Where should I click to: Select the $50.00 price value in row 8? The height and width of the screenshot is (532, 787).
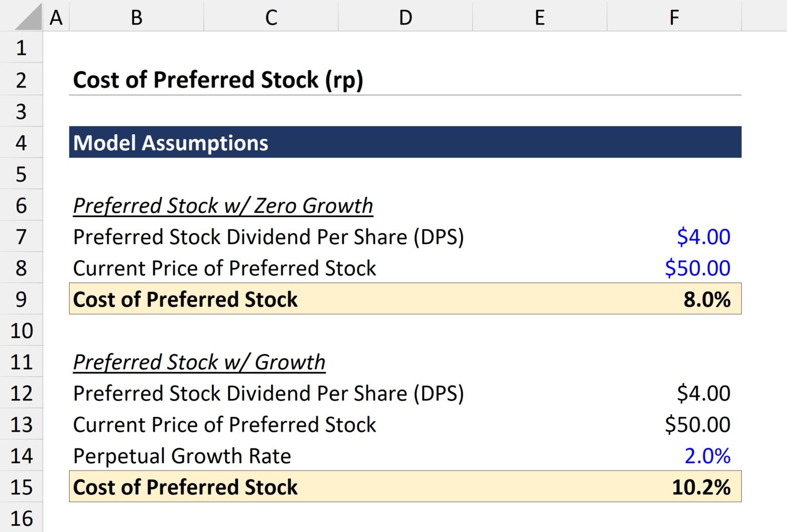(697, 268)
